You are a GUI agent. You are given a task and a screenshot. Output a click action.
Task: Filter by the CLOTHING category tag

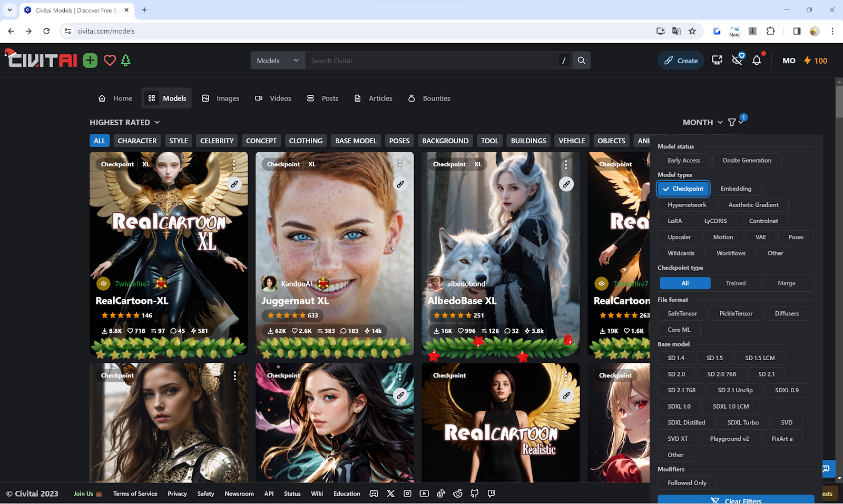(x=306, y=141)
